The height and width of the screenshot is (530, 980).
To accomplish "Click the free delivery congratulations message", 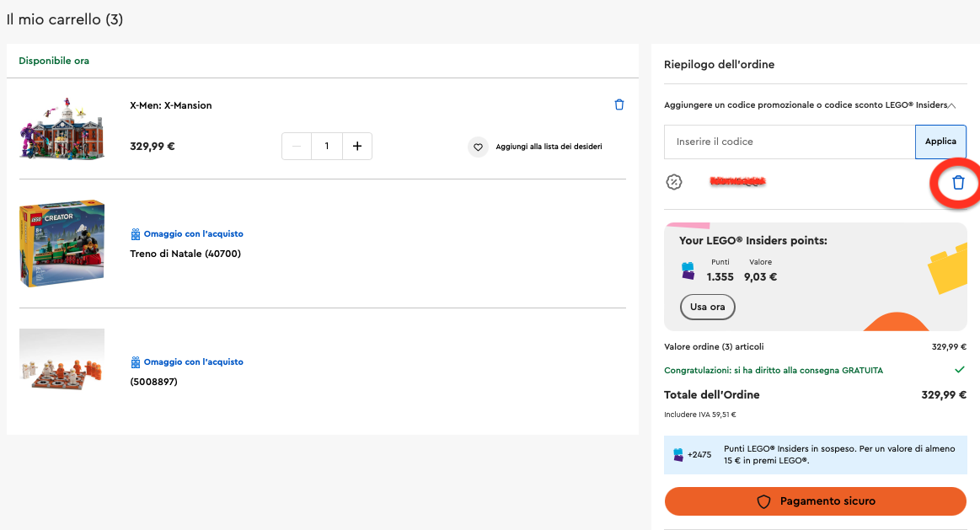I will 774,371.
